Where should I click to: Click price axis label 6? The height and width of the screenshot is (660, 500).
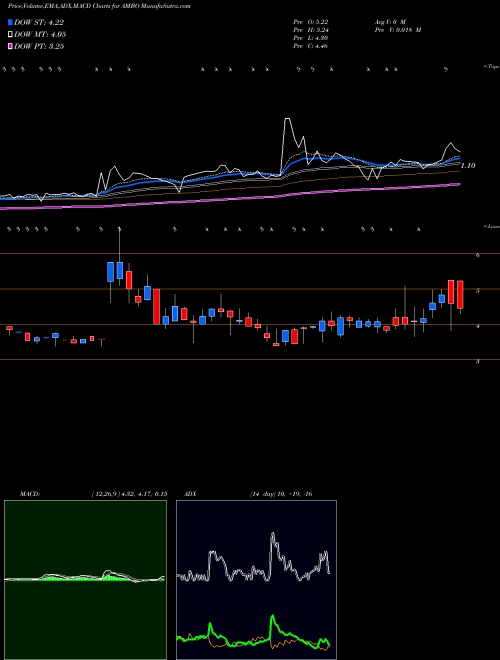[477, 255]
